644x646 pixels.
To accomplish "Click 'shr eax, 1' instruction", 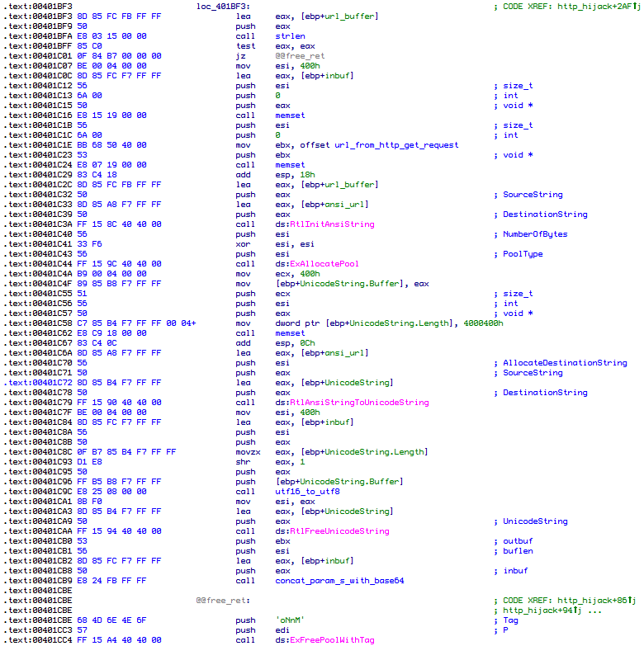I will pos(270,462).
